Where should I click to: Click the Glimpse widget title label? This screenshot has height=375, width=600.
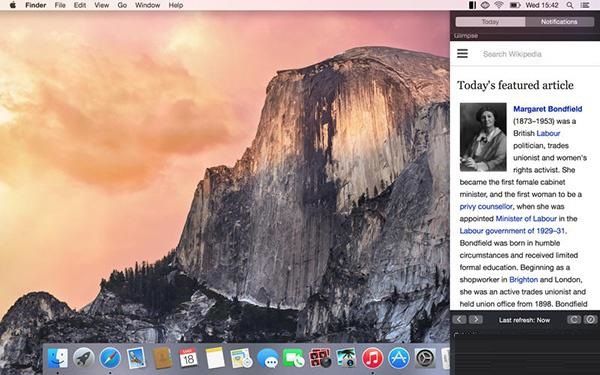point(466,36)
